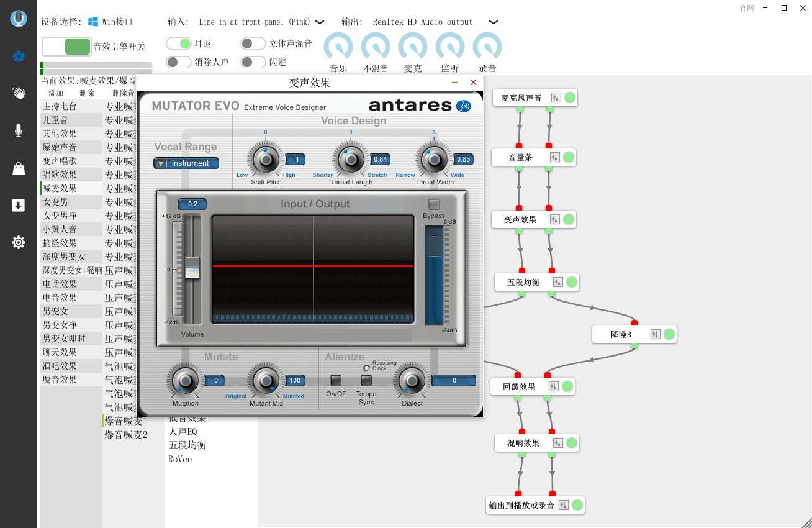Expand the 输出 device dropdown

(494, 22)
